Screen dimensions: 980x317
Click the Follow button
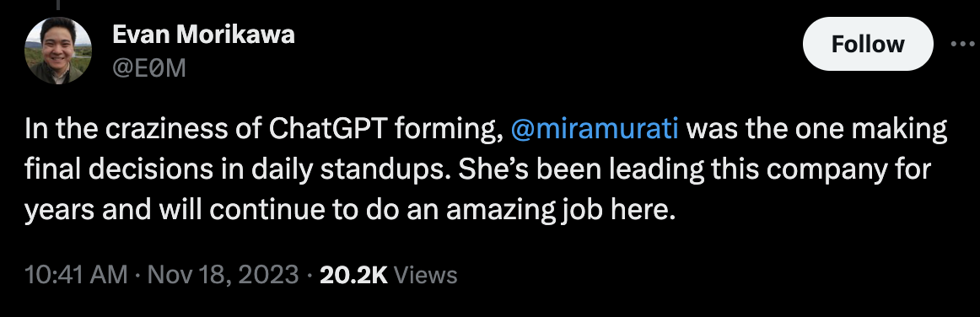click(868, 44)
